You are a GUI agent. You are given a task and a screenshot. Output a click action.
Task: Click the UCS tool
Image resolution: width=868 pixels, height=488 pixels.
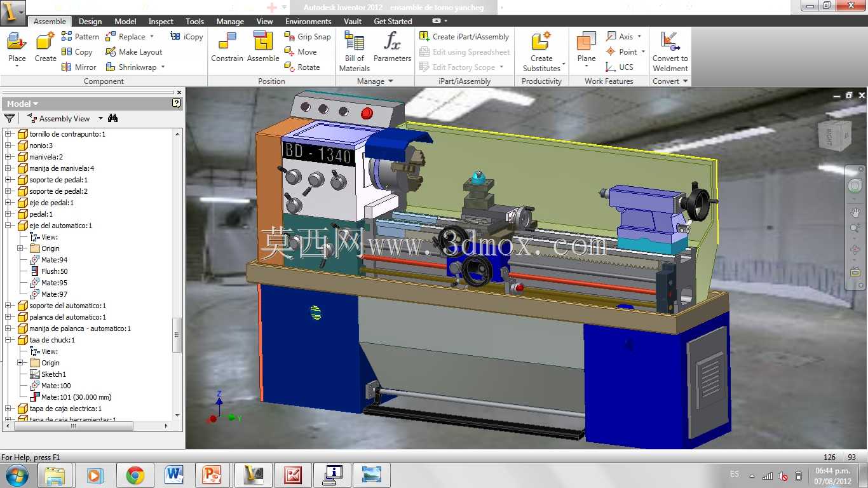coord(620,67)
